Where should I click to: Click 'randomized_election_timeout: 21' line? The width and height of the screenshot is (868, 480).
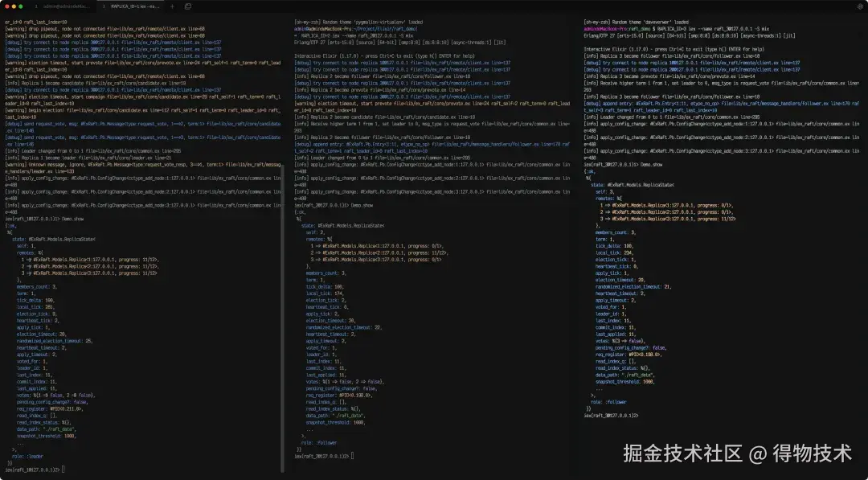(x=634, y=287)
